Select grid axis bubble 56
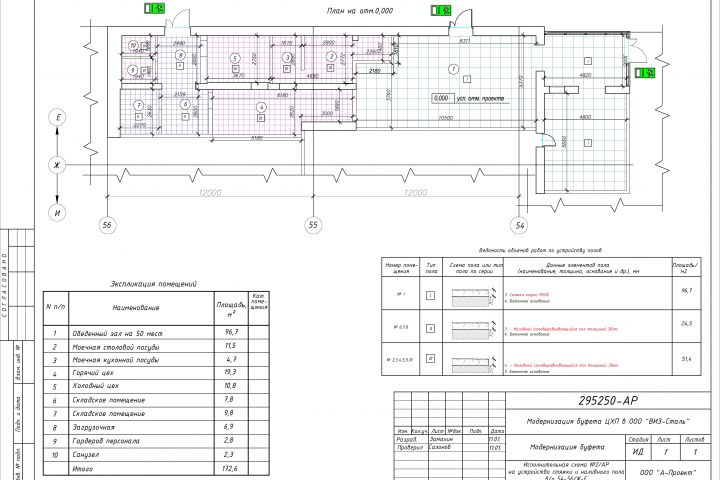 coord(107,225)
